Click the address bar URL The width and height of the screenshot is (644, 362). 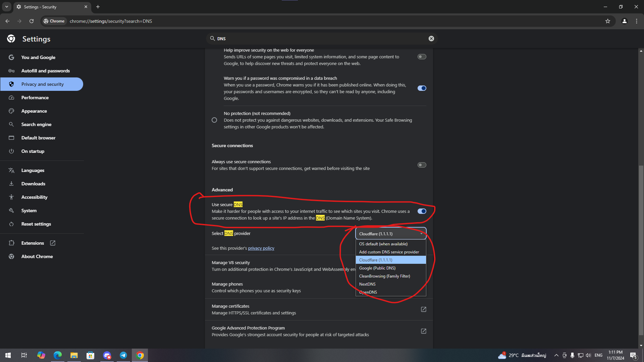pyautogui.click(x=111, y=21)
